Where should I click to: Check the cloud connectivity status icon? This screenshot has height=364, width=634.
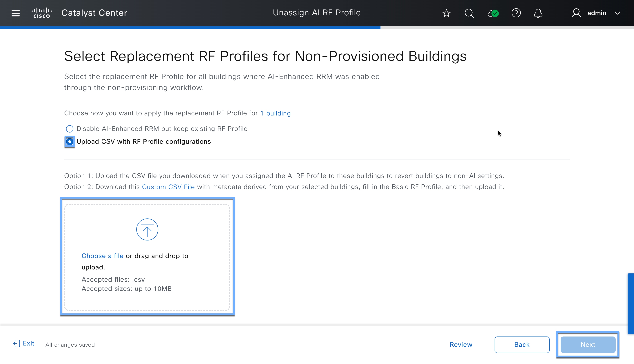(x=493, y=13)
